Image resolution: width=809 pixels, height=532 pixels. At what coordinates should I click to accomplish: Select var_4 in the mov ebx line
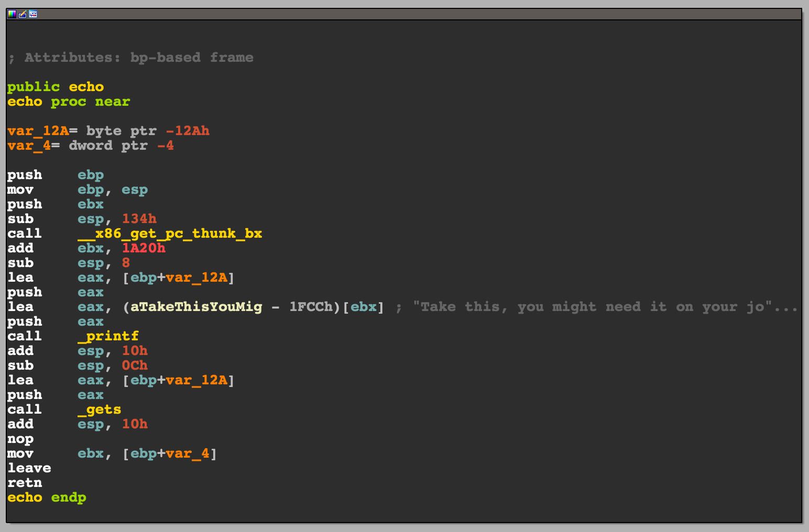click(x=188, y=453)
